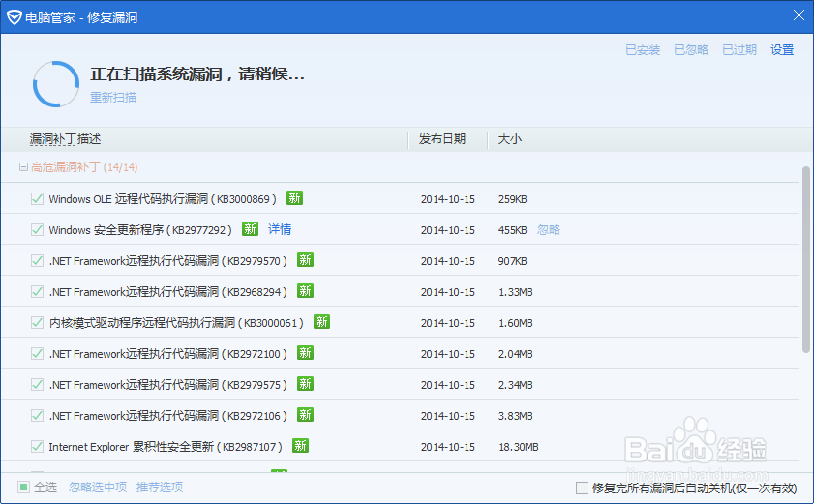This screenshot has width=814, height=504.
Task: Select size 1.33MB of KB2968294
Action: 516,292
